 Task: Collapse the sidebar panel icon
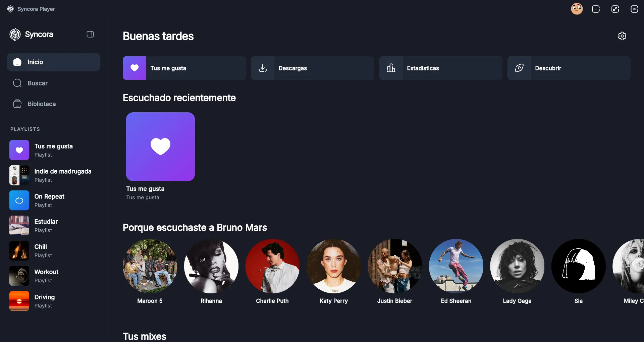(90, 34)
